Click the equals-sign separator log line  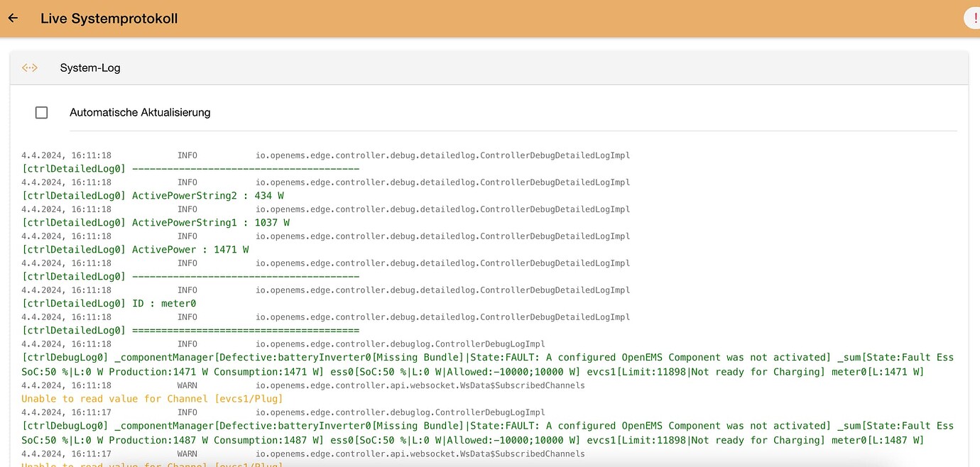point(190,331)
